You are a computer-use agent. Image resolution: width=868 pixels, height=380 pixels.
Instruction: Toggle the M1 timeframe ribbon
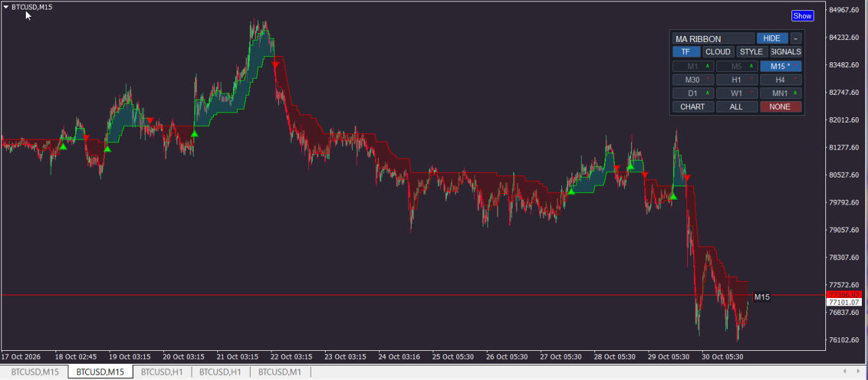(693, 66)
